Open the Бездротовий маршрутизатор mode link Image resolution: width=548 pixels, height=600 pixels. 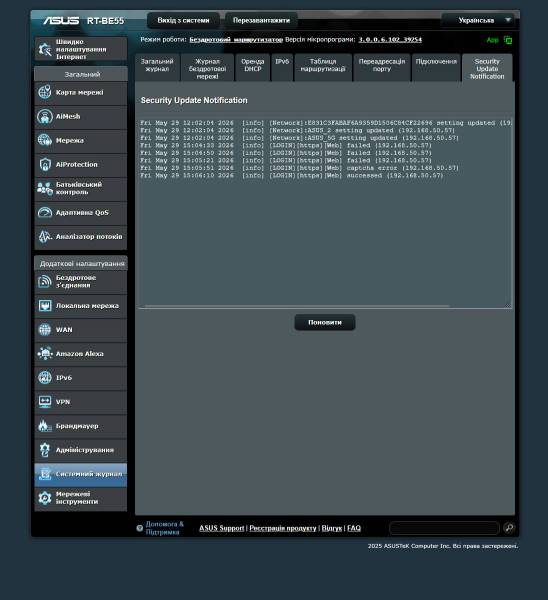click(x=236, y=39)
